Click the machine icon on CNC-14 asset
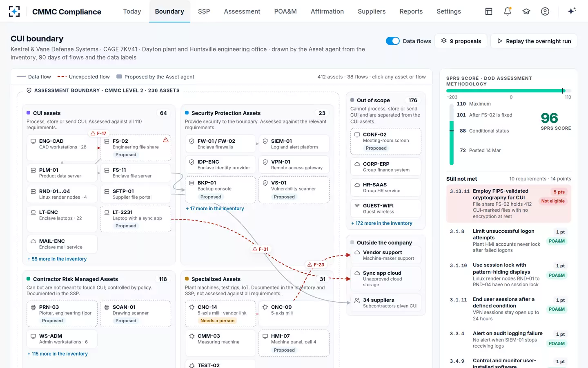Screen dimensions: 588x368 [192, 307]
